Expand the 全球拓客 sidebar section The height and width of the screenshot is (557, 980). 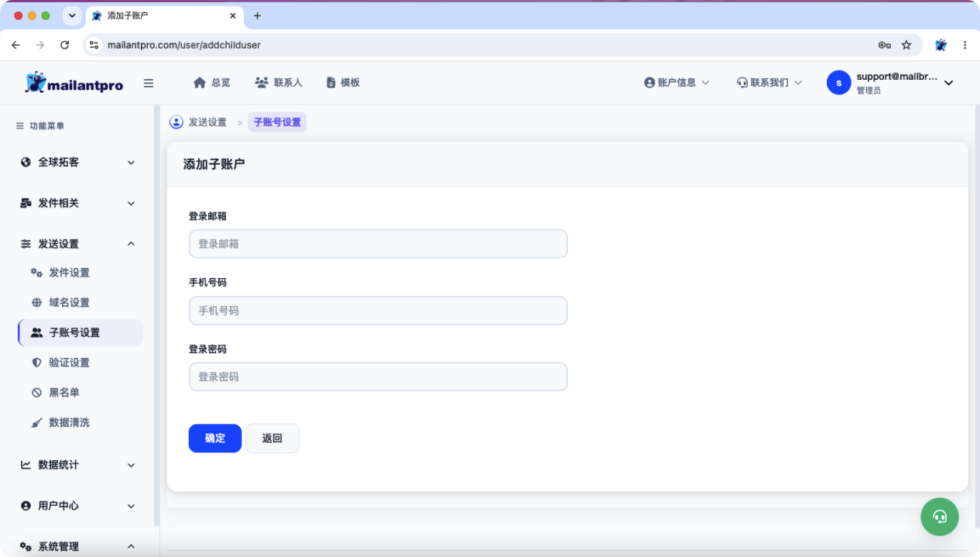pos(77,162)
